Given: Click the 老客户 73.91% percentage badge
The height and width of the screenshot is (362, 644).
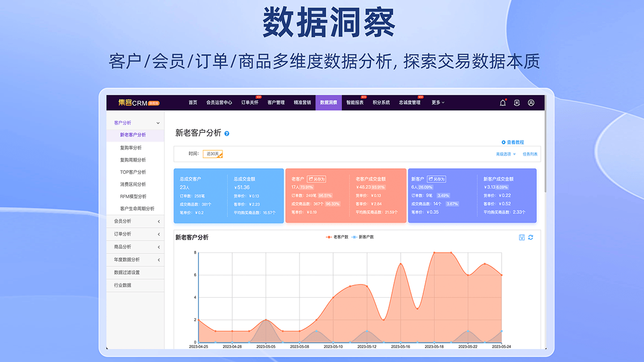Looking at the screenshot, I should coord(306,188).
